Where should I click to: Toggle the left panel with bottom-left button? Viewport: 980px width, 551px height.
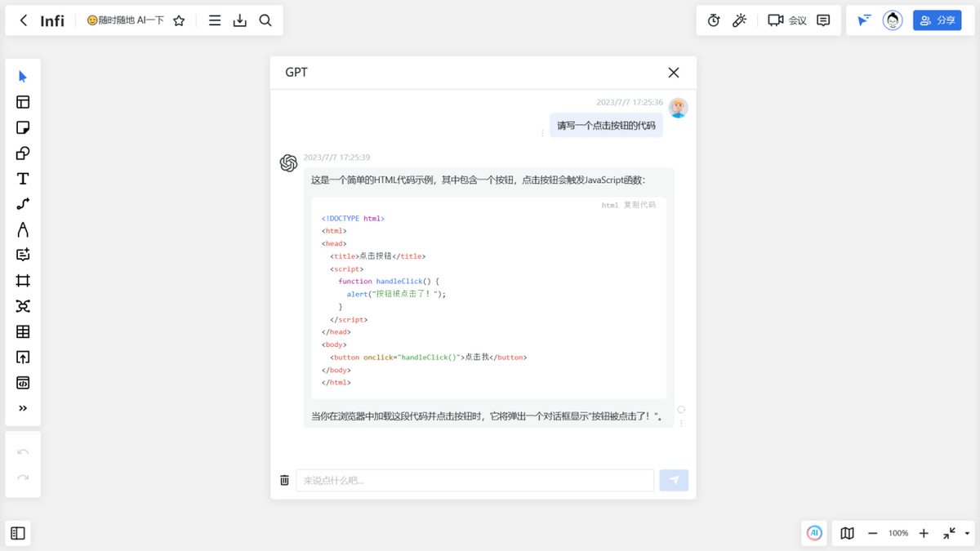point(17,533)
